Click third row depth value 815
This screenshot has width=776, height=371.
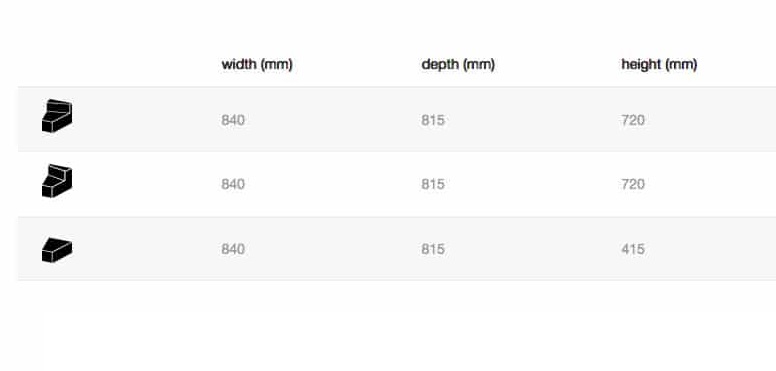point(433,249)
